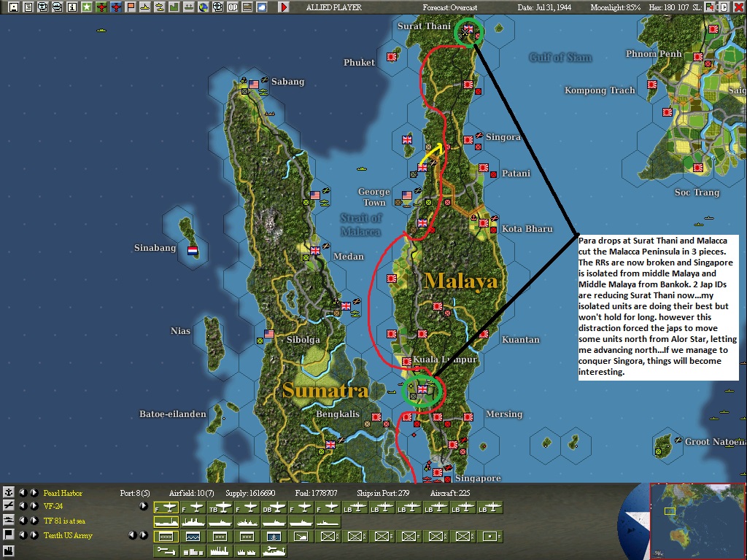Select the highlighted xxxx army HQ unit icon

pyautogui.click(x=166, y=536)
